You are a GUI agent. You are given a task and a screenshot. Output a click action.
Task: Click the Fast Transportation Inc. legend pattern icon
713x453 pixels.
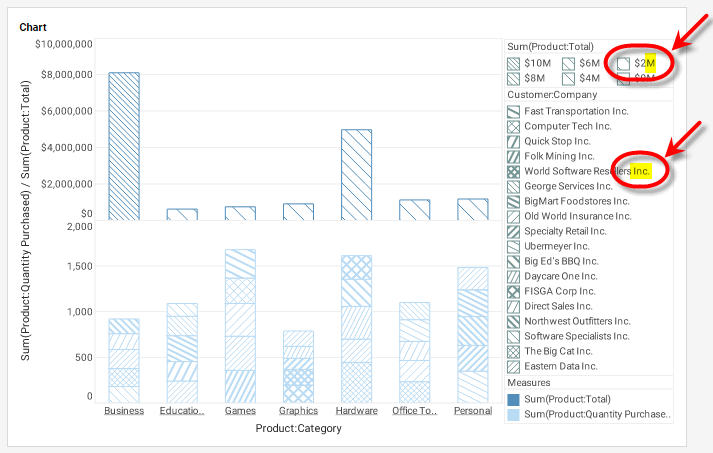513,112
